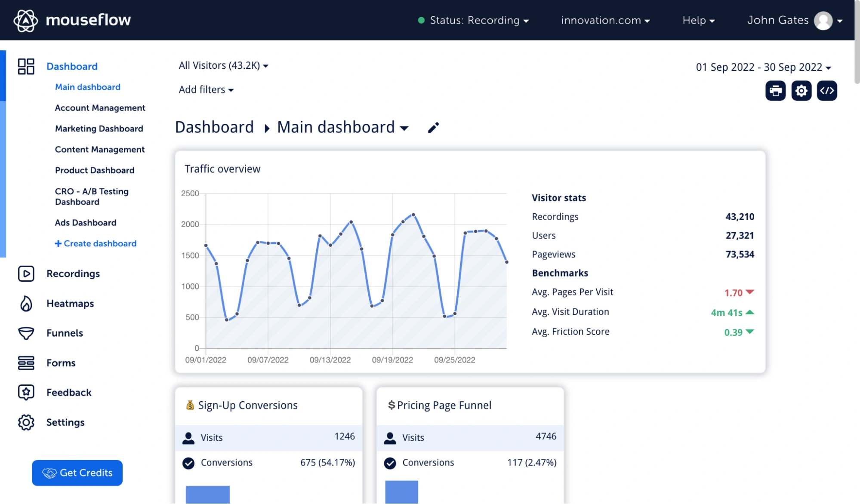Image resolution: width=860 pixels, height=504 pixels.
Task: Click the embed code icon top right
Action: pos(827,90)
